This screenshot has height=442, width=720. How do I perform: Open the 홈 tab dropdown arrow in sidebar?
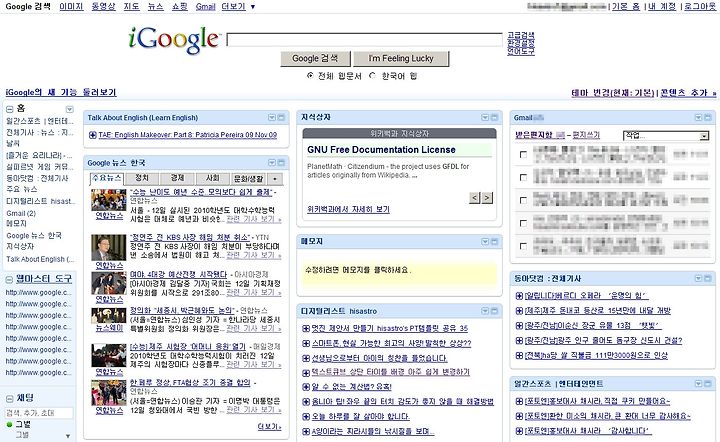[69, 109]
